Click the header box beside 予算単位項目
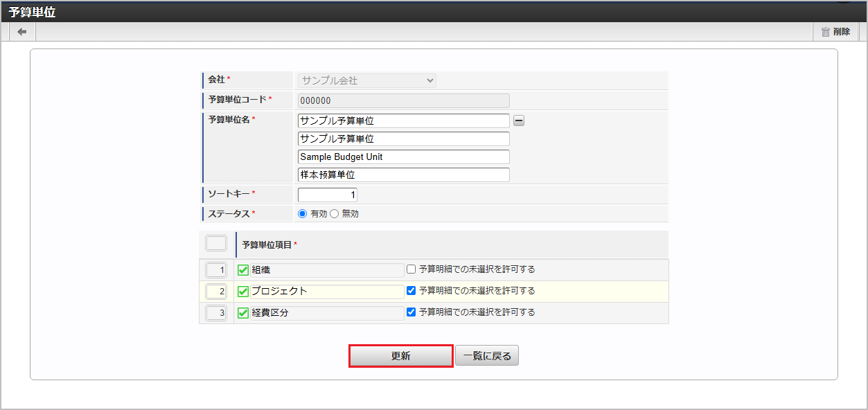Image resolution: width=868 pixels, height=410 pixels. 216,244
